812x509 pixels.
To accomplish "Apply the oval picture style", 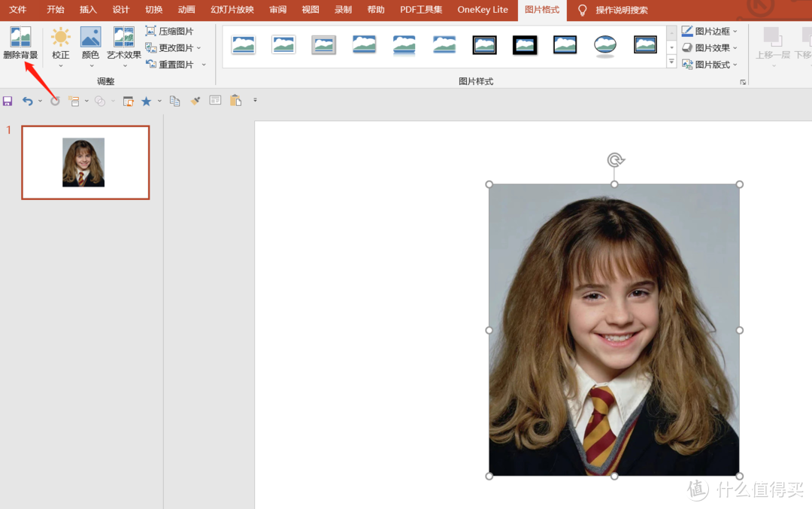I will click(604, 45).
